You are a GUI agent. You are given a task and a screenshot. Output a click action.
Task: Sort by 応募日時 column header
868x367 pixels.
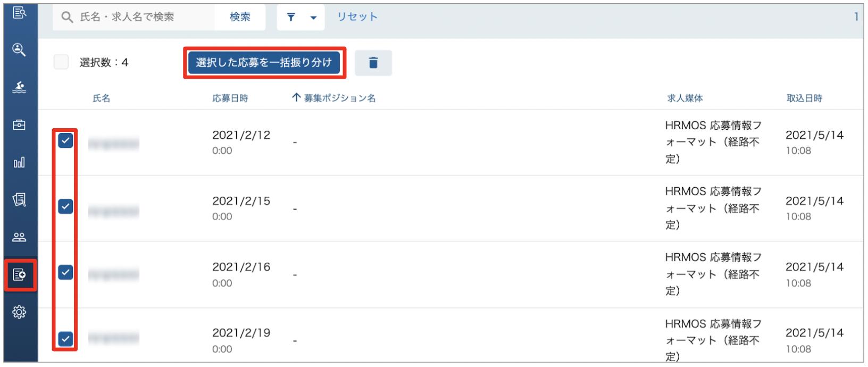tap(230, 98)
